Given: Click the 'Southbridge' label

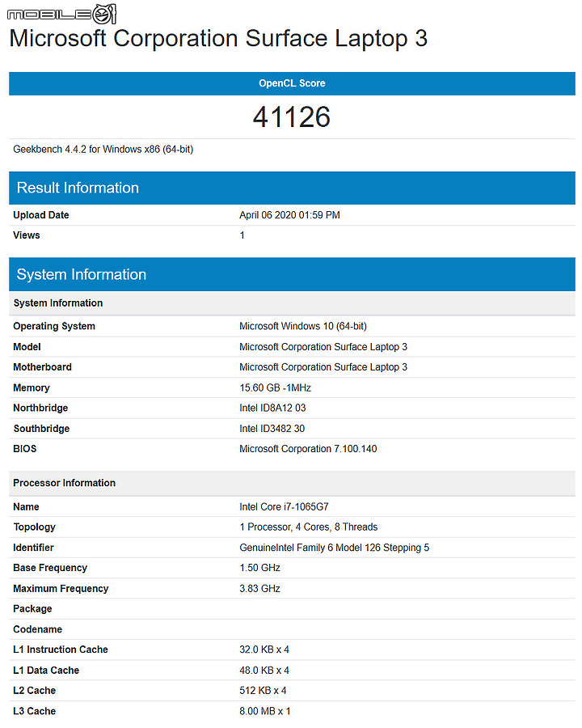Looking at the screenshot, I should coord(41,429).
